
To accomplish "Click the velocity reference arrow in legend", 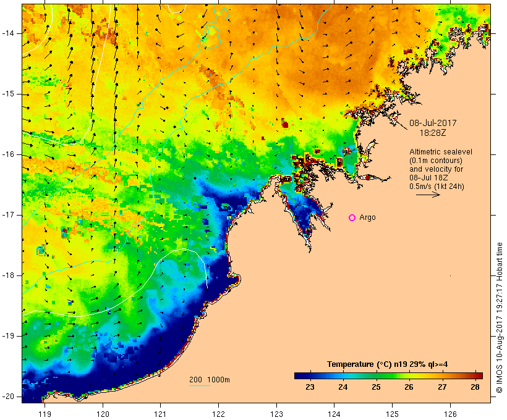I will 428,195.
